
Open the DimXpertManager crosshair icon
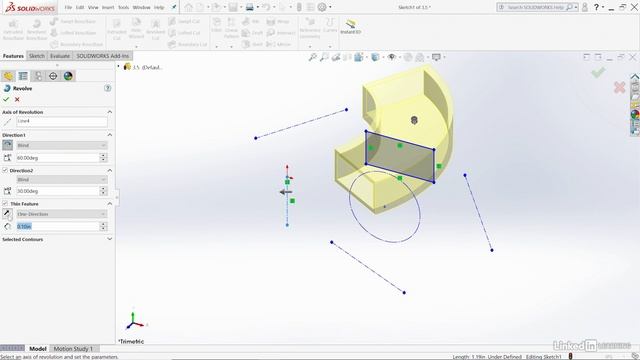tap(53, 76)
